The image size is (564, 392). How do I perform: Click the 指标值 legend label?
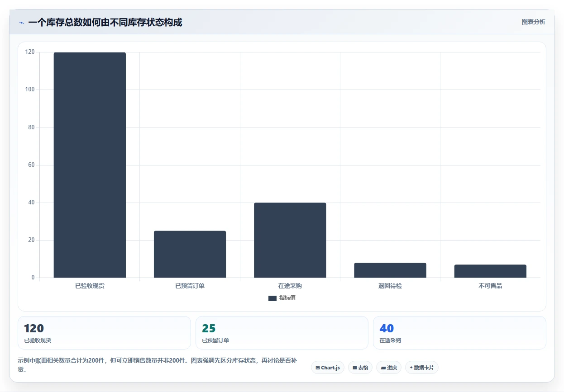tap(287, 298)
